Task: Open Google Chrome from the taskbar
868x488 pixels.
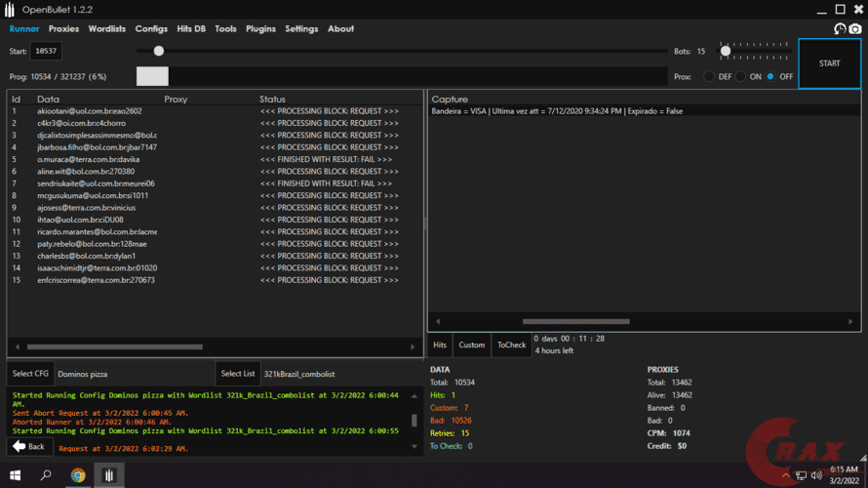Action: coord(78,475)
